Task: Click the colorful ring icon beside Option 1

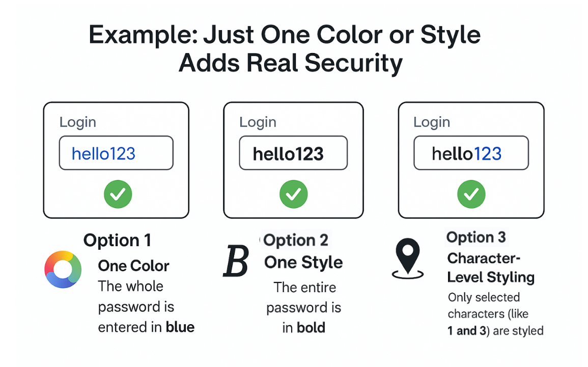Action: (x=63, y=269)
